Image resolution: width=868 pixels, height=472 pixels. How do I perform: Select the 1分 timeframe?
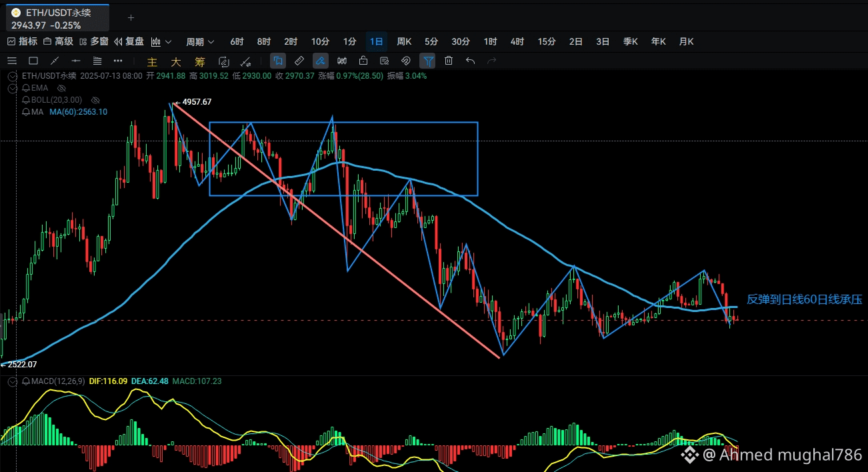[350, 41]
